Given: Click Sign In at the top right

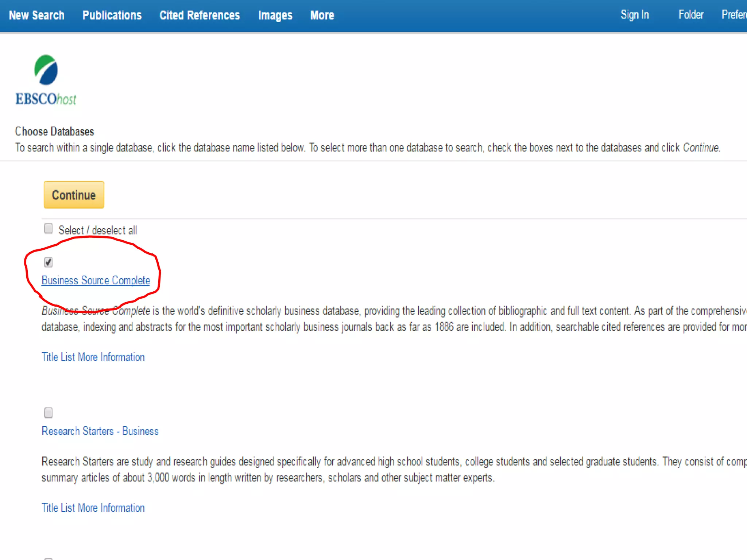Looking at the screenshot, I should [x=635, y=15].
